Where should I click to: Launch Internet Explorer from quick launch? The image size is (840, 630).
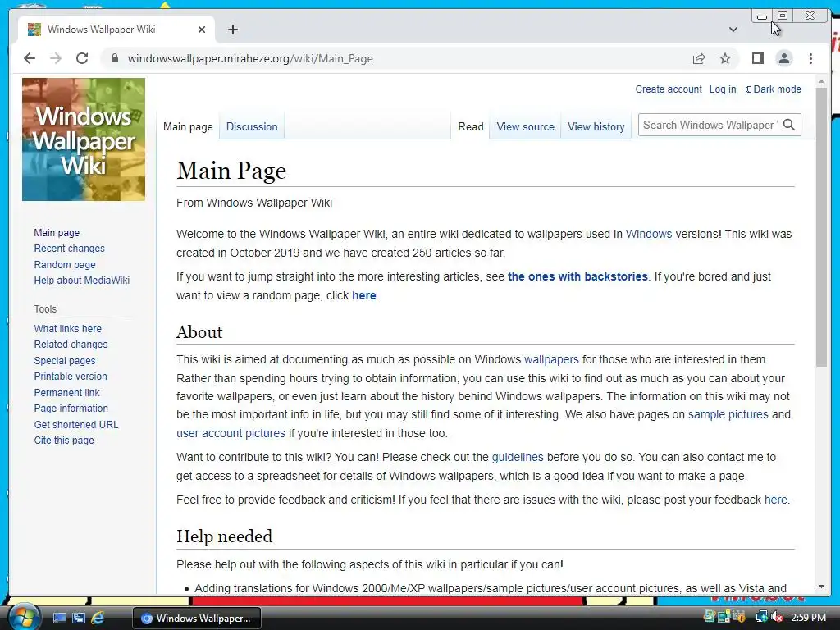(x=98, y=619)
